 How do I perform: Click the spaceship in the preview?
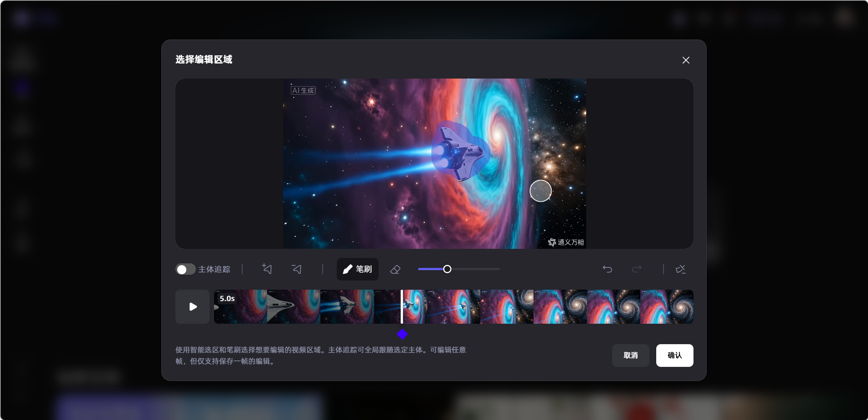coord(459,152)
